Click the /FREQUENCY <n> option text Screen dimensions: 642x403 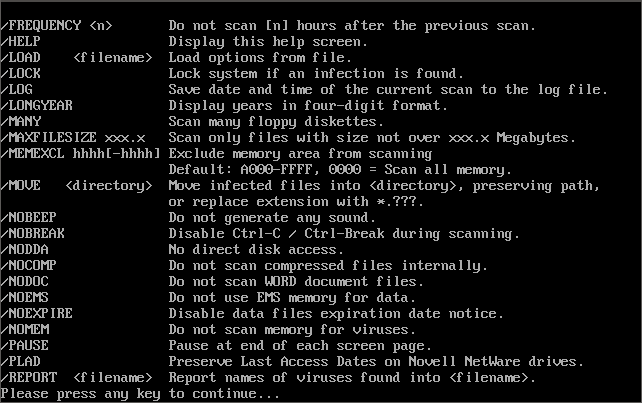[x=60, y=25]
